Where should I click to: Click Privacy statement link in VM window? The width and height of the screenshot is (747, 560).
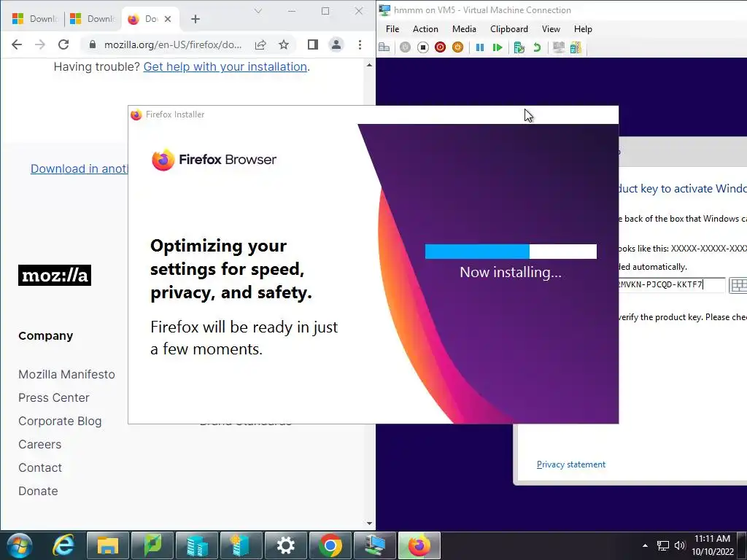pyautogui.click(x=570, y=464)
